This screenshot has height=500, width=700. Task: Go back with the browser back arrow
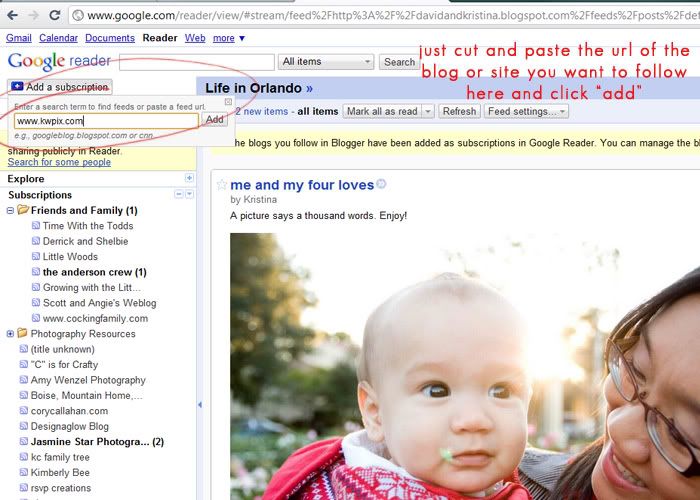(12, 15)
